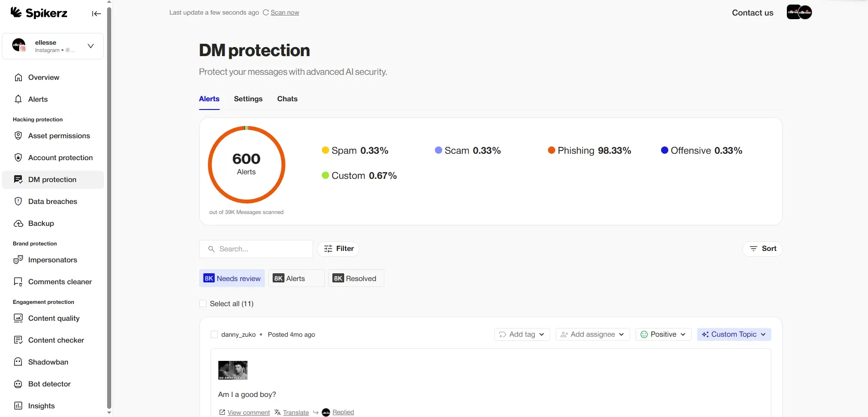Collapse the sidebar with the arrow icon
The width and height of the screenshot is (868, 417).
point(96,14)
